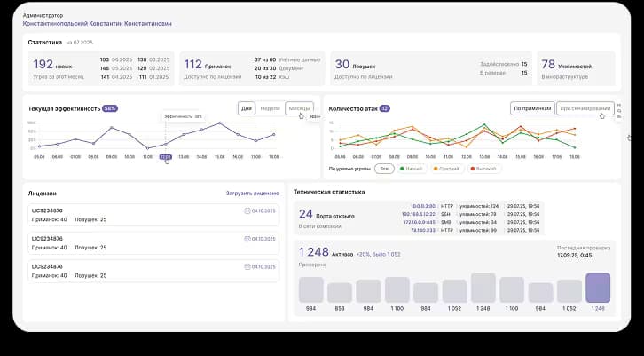Show all threat levels with Все
Image resolution: width=644 pixels, height=356 pixels.
tap(384, 169)
